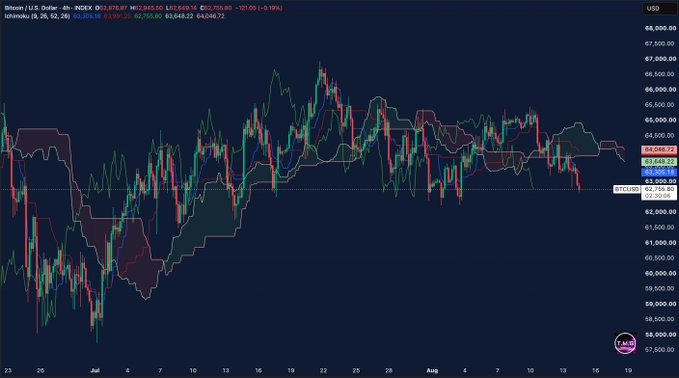
Task: Click the 28 date label on time axis
Action: tap(389, 371)
